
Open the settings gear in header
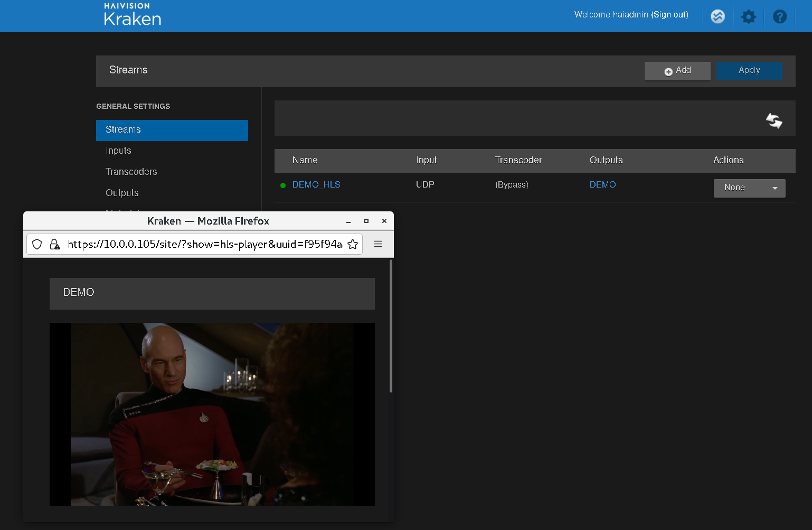click(748, 17)
